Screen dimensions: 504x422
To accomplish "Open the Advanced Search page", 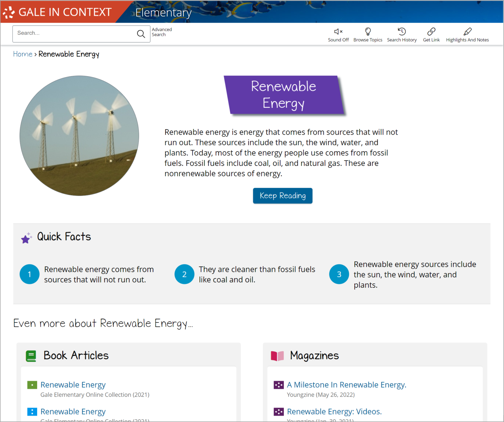I will pos(161,32).
